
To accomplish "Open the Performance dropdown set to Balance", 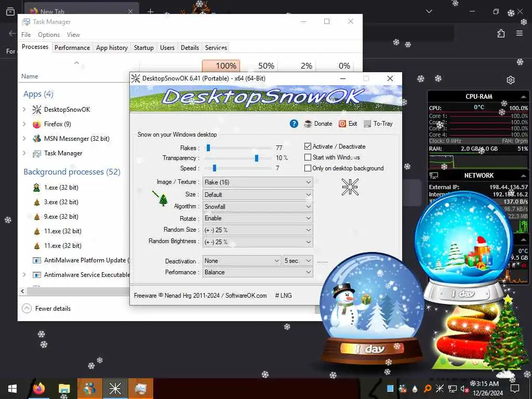I will click(x=258, y=272).
